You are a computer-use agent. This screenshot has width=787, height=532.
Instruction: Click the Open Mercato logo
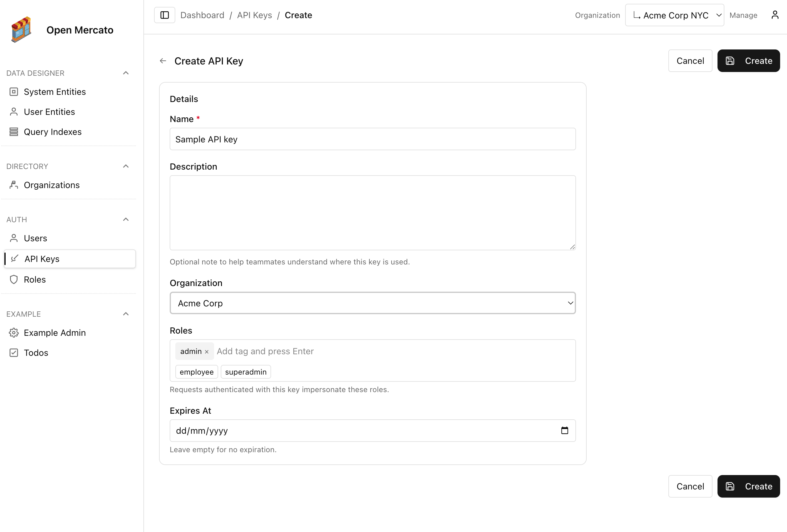(x=21, y=29)
